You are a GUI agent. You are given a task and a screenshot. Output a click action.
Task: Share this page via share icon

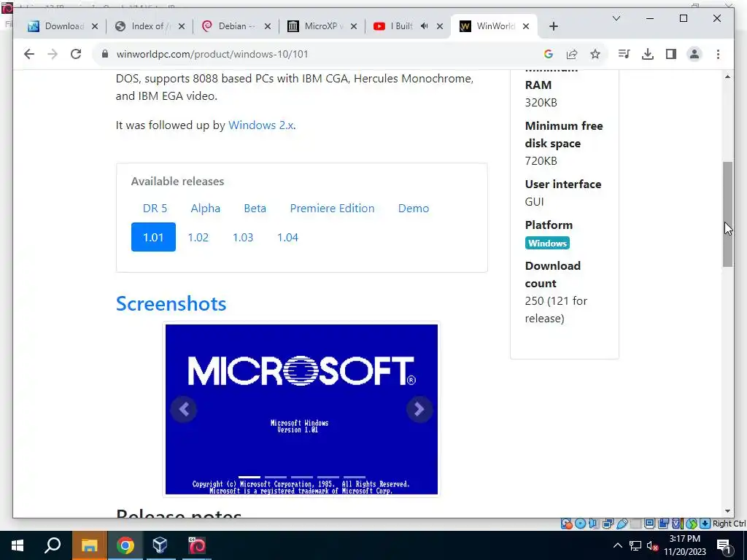tap(572, 54)
